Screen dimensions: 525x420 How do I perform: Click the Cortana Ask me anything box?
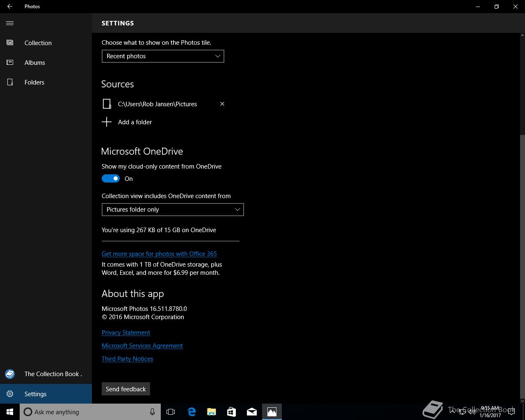89,412
